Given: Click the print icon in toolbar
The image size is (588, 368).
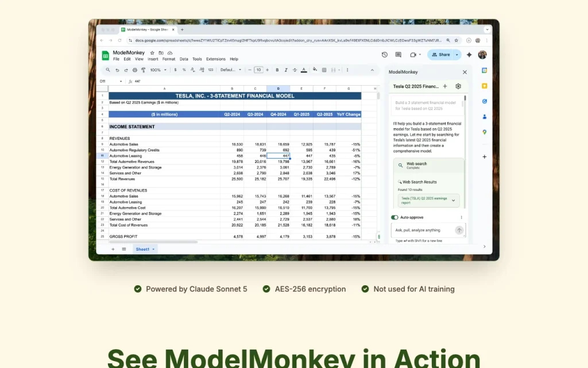Looking at the screenshot, I should 134,70.
